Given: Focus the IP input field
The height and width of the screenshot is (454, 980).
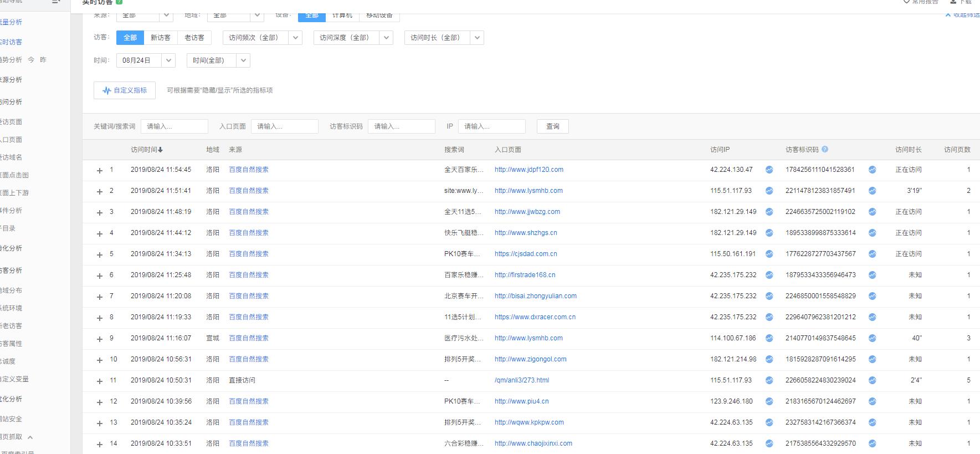Looking at the screenshot, I should (491, 126).
